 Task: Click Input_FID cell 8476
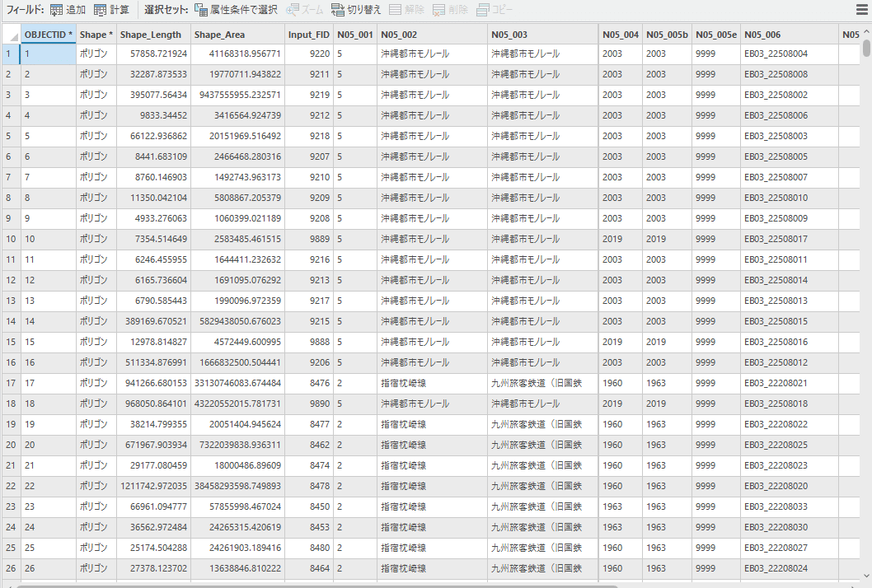click(308, 383)
